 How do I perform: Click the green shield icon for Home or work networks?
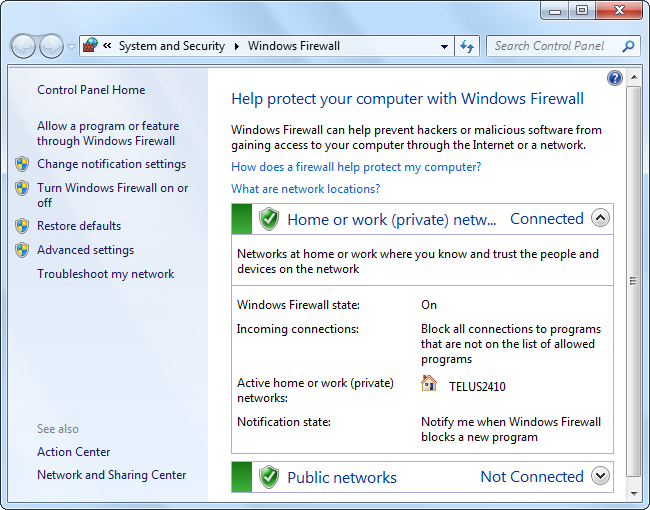[x=268, y=219]
